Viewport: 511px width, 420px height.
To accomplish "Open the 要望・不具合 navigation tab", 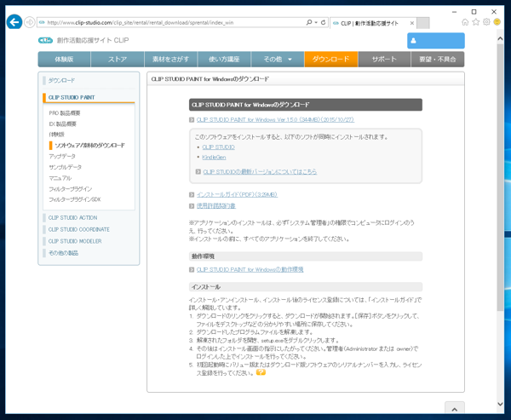I will click(438, 60).
